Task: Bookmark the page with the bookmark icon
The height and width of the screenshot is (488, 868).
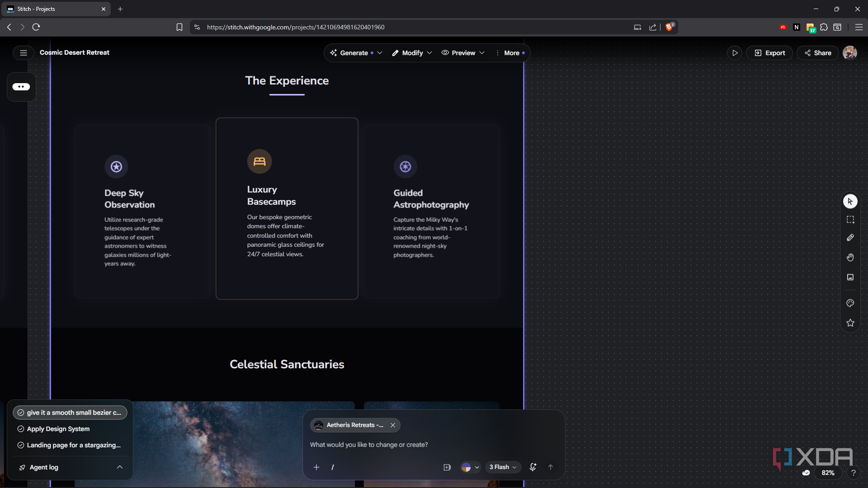Action: (x=179, y=27)
